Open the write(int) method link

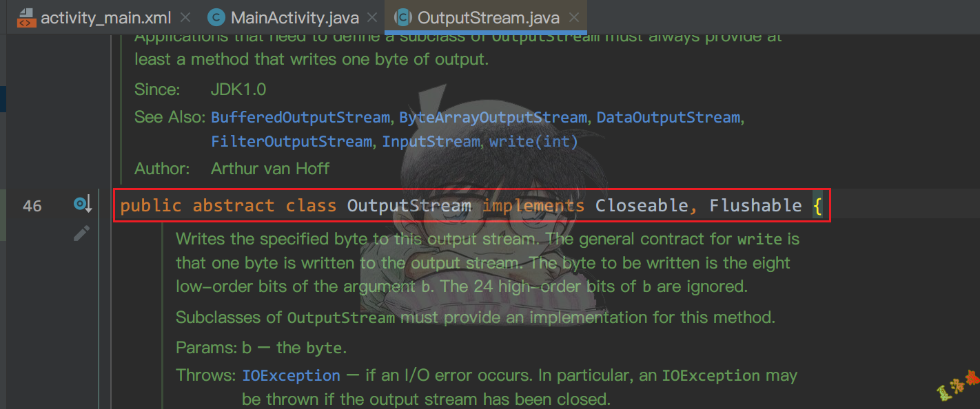coord(534,141)
